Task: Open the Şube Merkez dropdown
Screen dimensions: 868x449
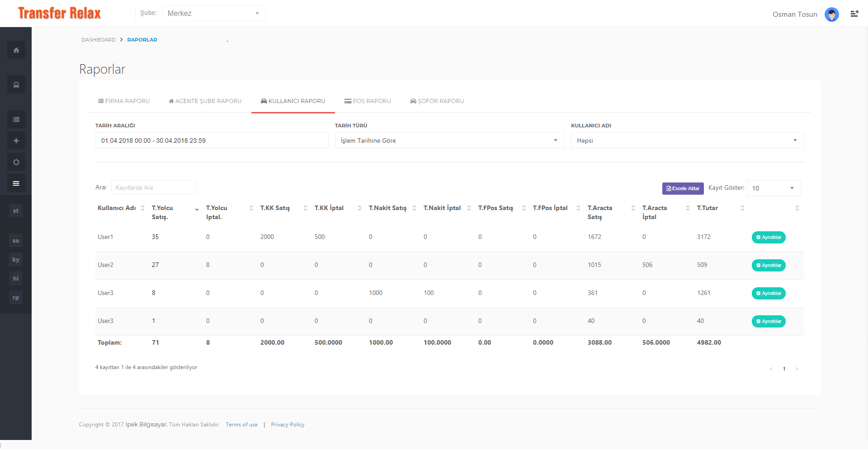Action: coord(214,13)
